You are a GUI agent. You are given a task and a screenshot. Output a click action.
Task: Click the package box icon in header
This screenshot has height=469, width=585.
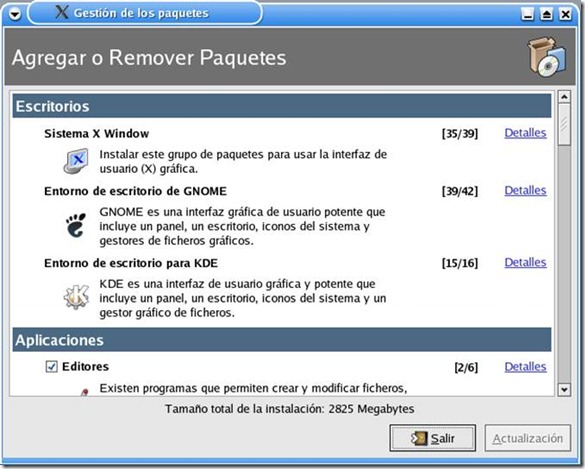click(x=547, y=56)
